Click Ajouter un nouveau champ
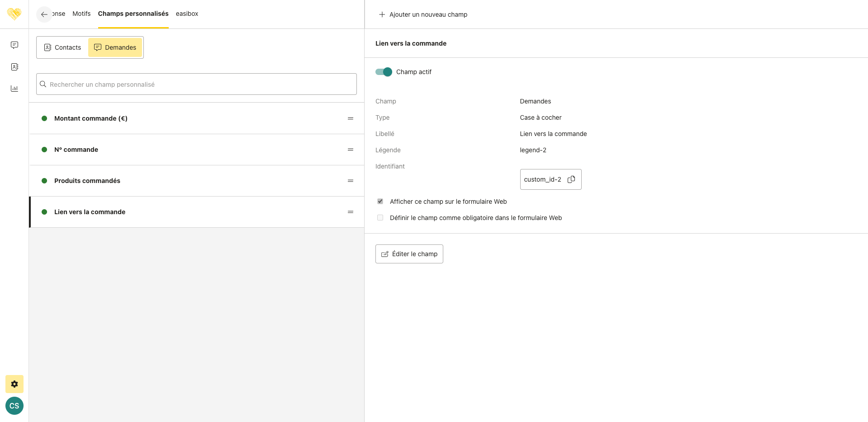This screenshot has height=422, width=868. coord(423,14)
